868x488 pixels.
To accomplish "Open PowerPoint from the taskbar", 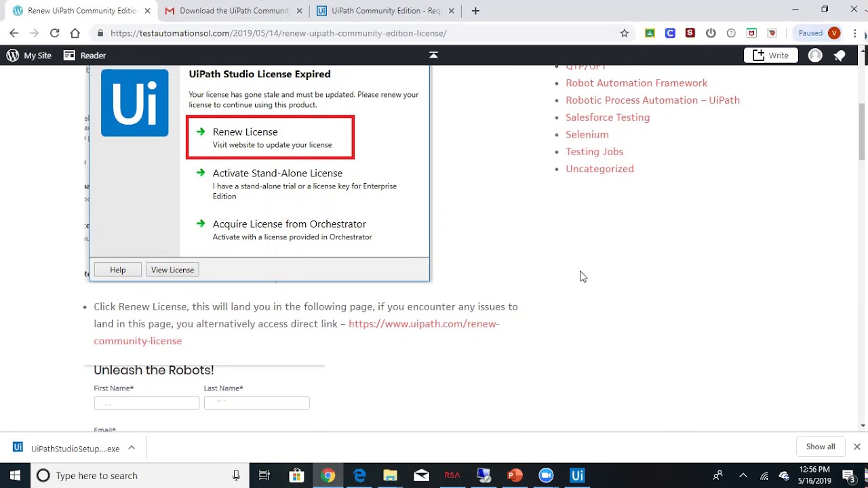I will point(515,475).
